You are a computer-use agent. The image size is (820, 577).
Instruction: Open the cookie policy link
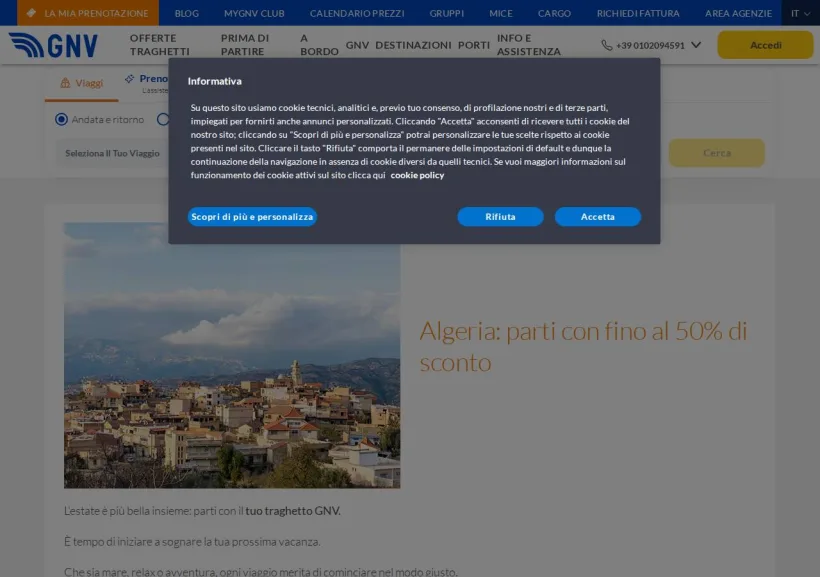(x=417, y=175)
